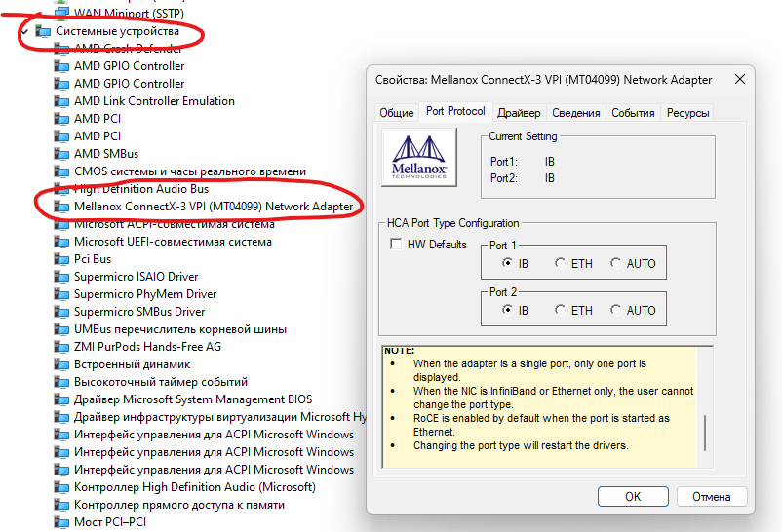Image resolution: width=782 pixels, height=532 pixels.
Task: Click the Отмена button
Action: tap(711, 497)
